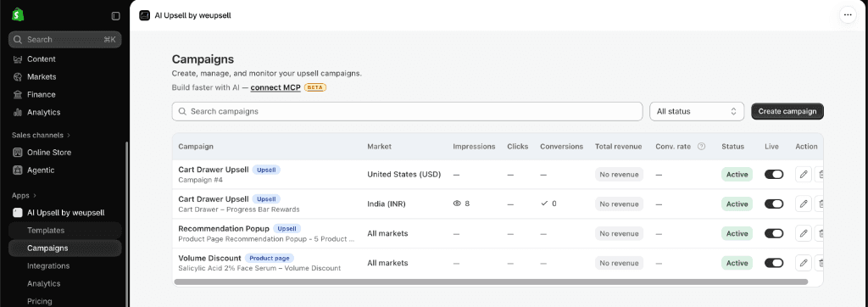Open the All status filter dropdown
The height and width of the screenshot is (307, 868).
(697, 111)
